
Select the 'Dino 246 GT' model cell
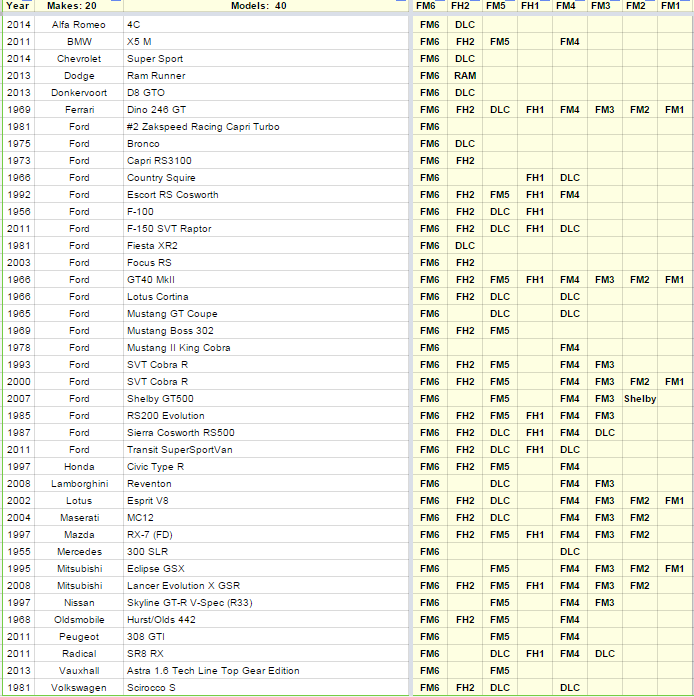(x=265, y=110)
